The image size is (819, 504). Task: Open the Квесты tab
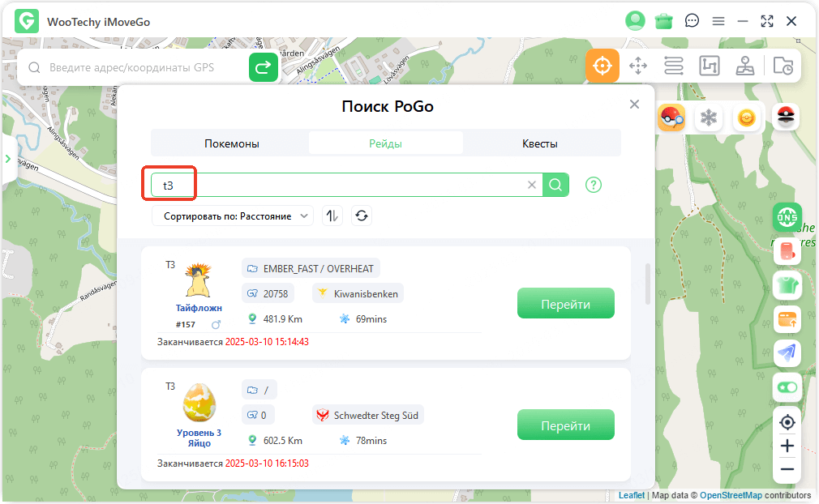click(539, 143)
